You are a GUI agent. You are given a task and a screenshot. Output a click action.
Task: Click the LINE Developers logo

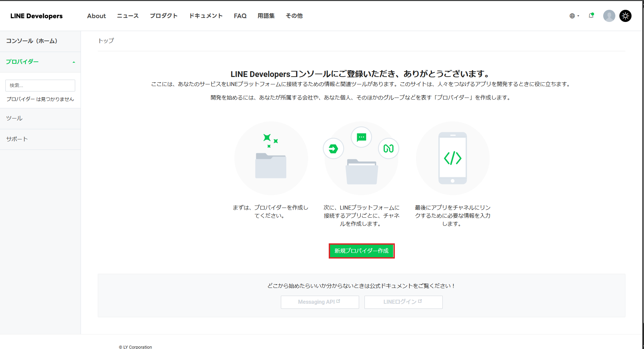[x=36, y=16]
